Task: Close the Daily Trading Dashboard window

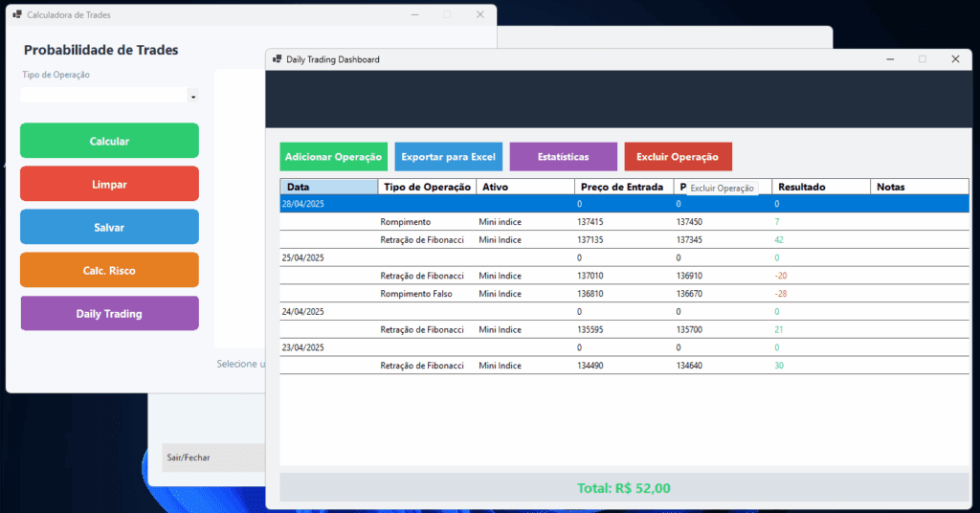Action: (955, 58)
